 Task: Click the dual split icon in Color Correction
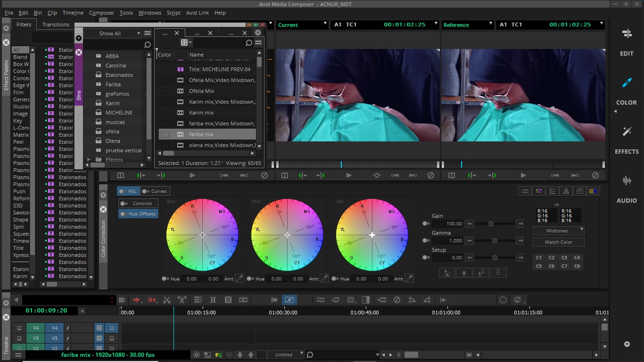(x=594, y=191)
